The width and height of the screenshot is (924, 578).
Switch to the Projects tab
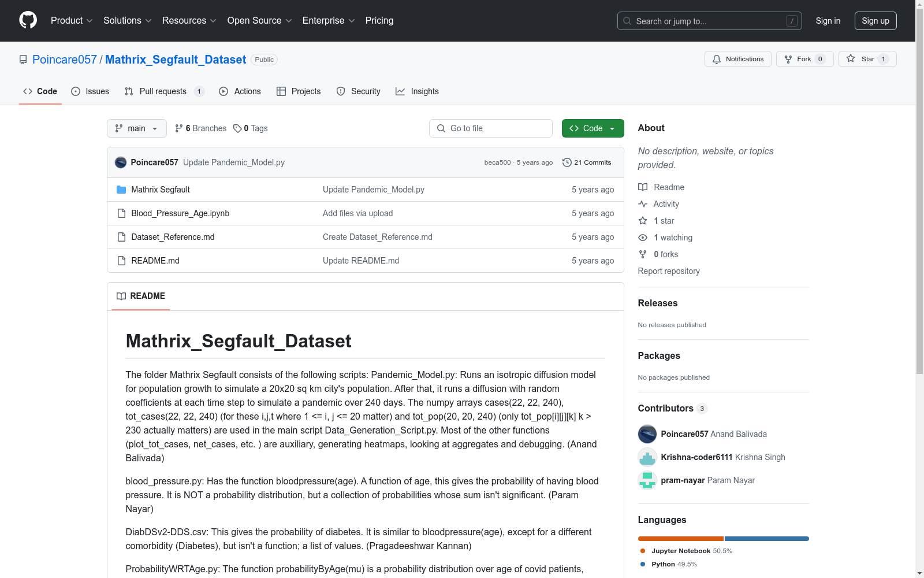point(299,91)
